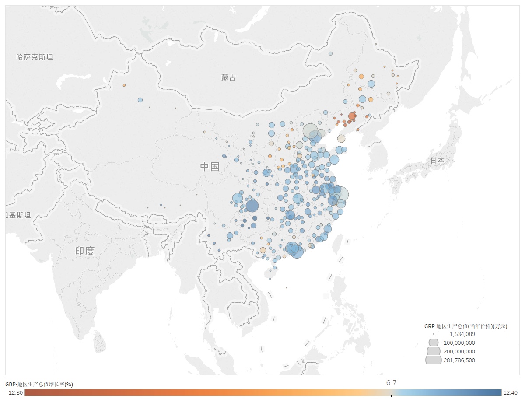This screenshot has height=420, width=525.
Task: Click the 蒙古 map label
Action: pos(228,78)
